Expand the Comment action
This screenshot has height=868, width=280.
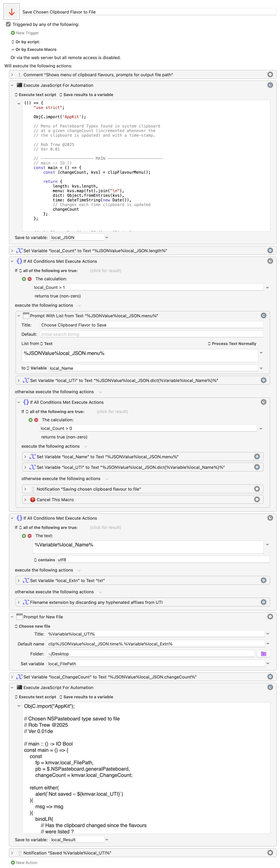tap(12, 75)
